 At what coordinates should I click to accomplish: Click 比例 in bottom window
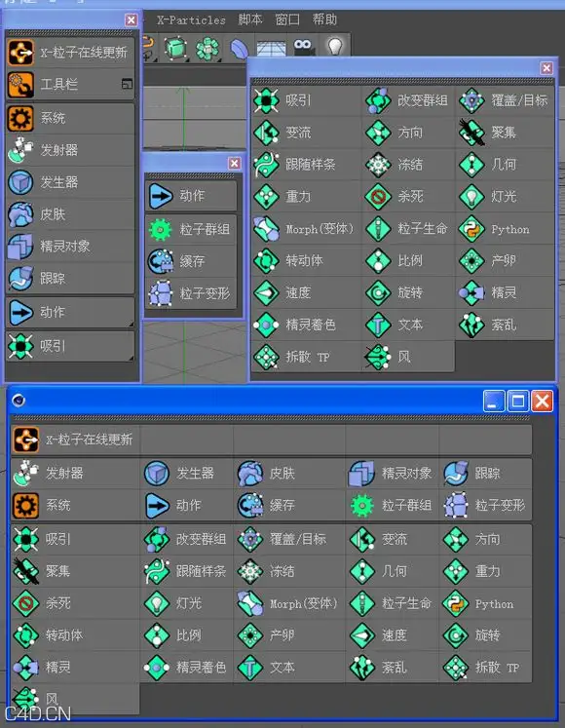pyautogui.click(x=187, y=635)
